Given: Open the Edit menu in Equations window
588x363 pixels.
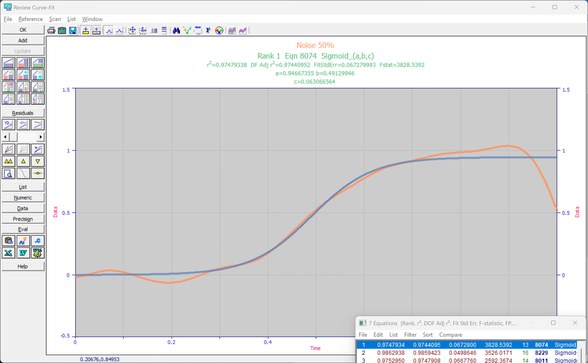Looking at the screenshot, I should 378,334.
